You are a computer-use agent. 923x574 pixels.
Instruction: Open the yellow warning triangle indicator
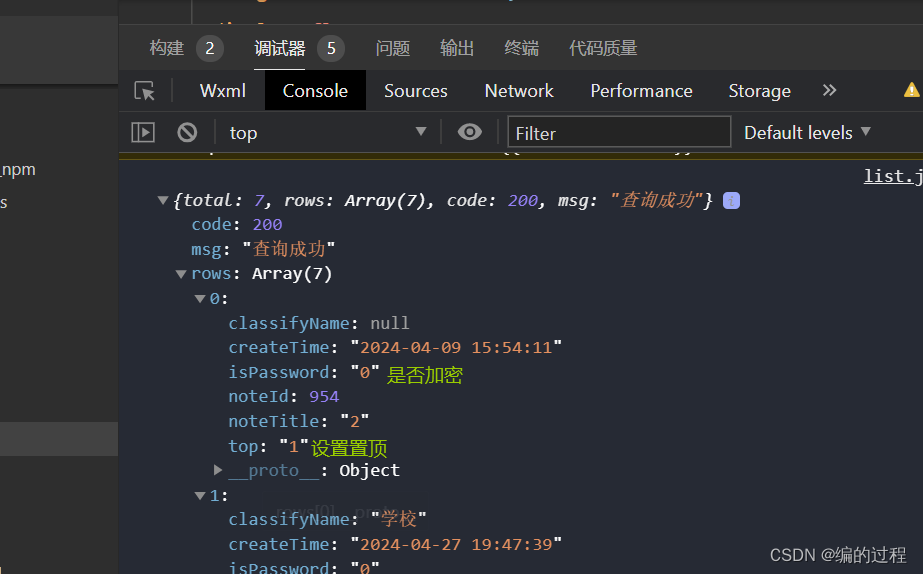coord(912,90)
